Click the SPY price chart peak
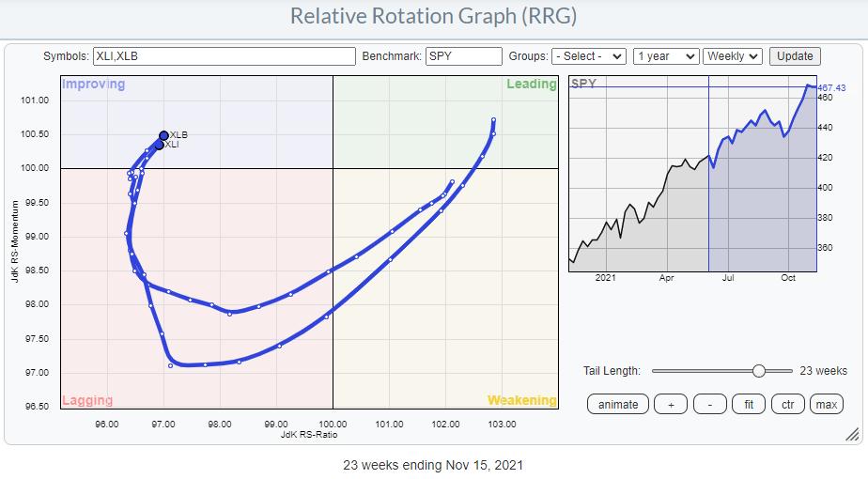The image size is (868, 479). pos(809,86)
